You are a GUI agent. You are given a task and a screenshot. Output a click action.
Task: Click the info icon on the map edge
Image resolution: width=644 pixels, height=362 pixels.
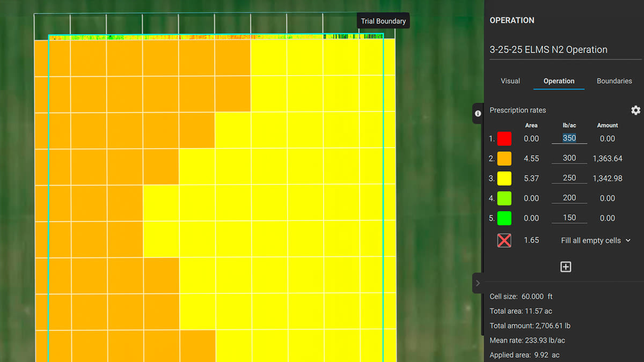pos(478,113)
